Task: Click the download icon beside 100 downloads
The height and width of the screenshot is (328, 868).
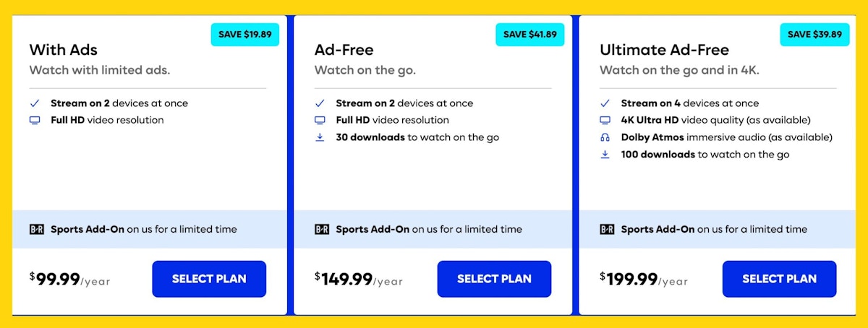Action: [605, 155]
